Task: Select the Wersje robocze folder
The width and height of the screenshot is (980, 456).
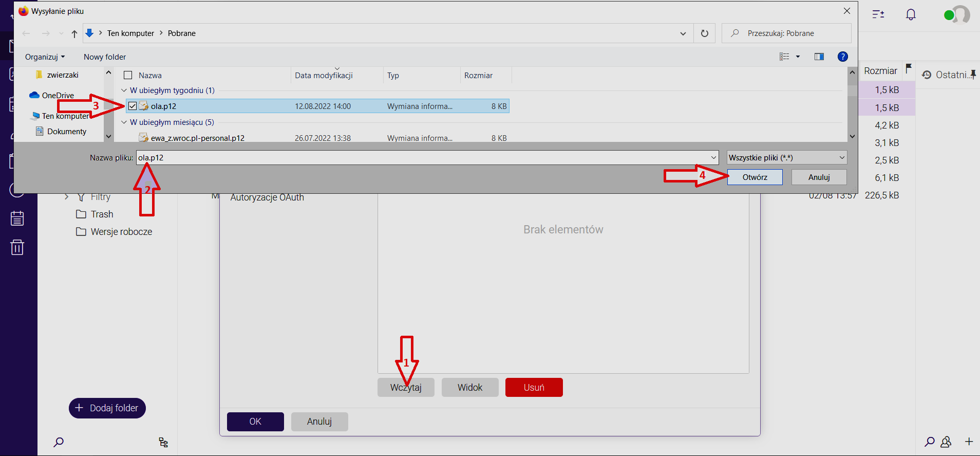Action: [x=121, y=232]
